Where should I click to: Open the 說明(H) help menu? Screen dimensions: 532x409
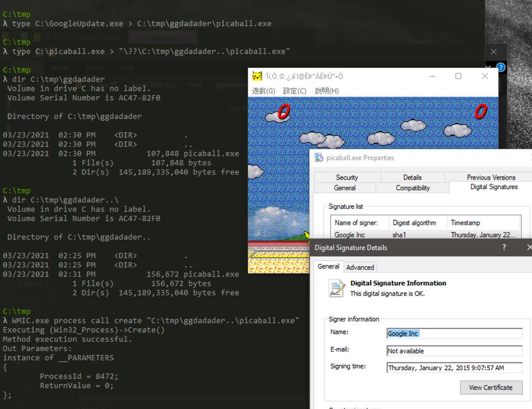[x=327, y=91]
